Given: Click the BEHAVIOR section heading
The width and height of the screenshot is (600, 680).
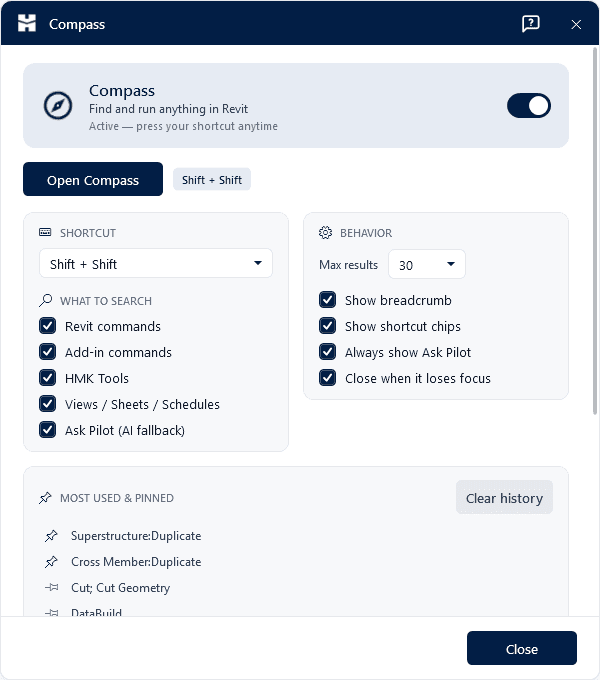Looking at the screenshot, I should [x=366, y=233].
